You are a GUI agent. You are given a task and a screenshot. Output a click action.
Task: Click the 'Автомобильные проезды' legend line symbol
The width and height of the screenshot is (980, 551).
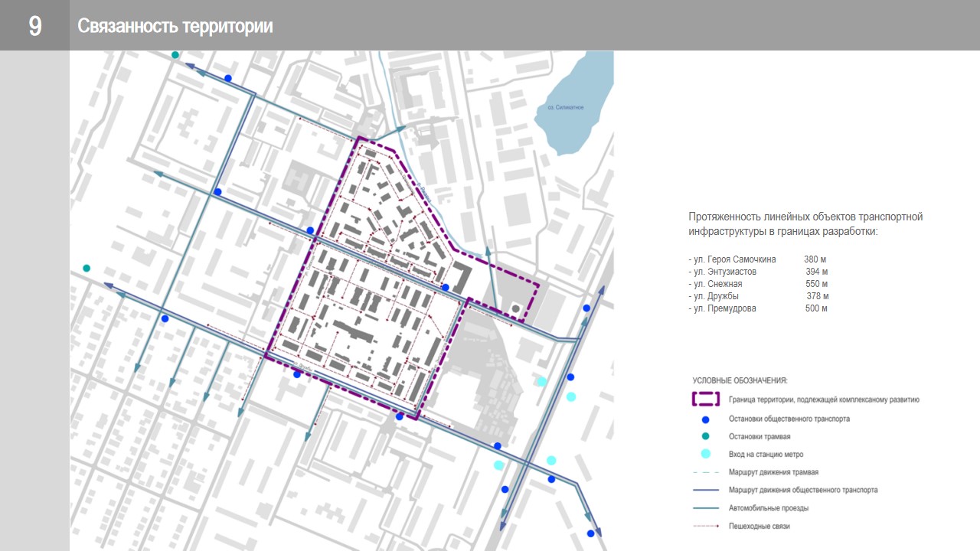click(706, 508)
